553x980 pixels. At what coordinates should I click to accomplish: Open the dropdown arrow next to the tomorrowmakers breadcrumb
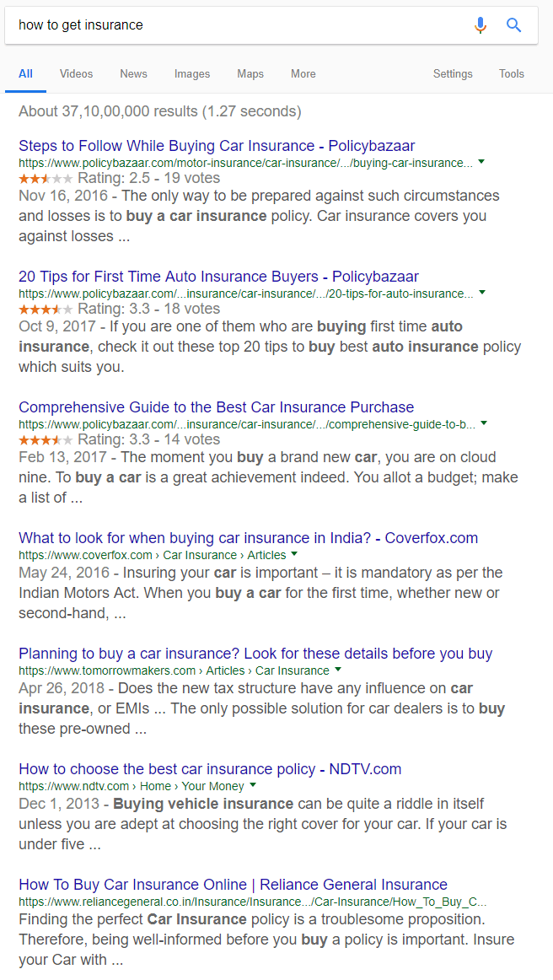[338, 670]
